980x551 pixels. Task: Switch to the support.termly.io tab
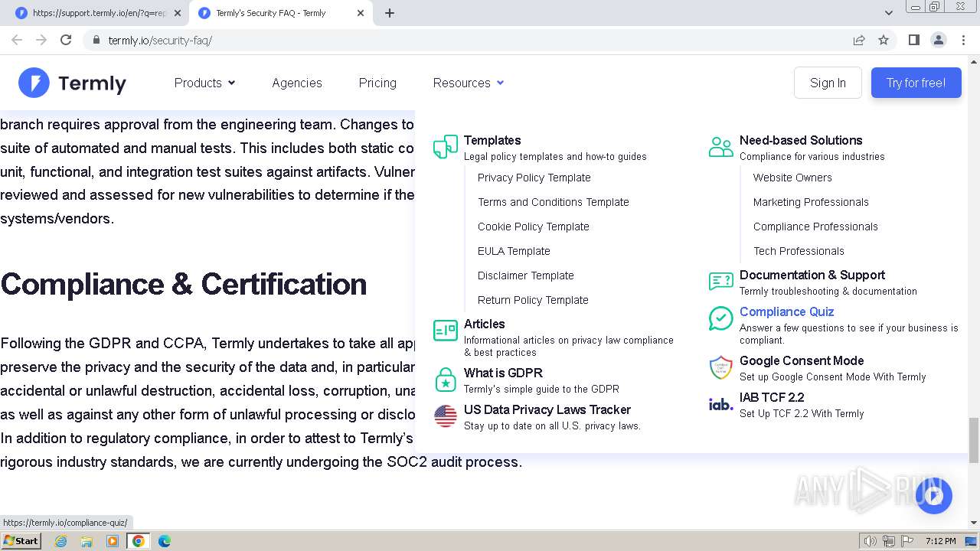100,13
